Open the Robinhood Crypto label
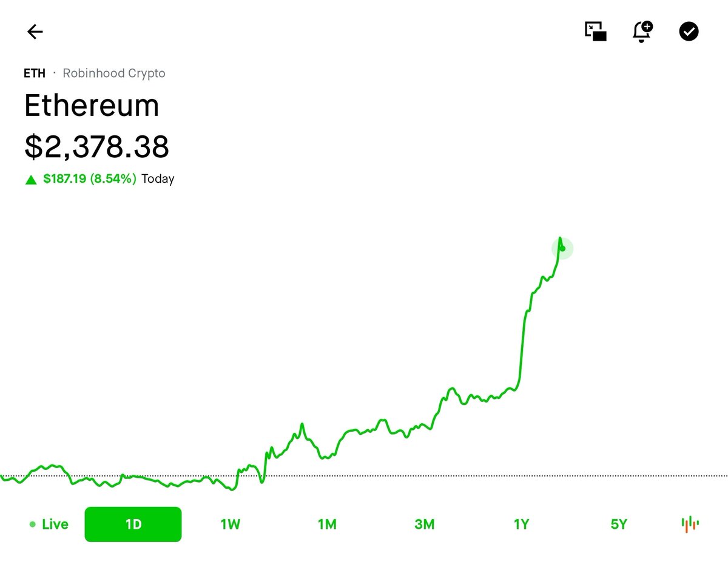Screen dimensions: 728x578 tap(114, 73)
